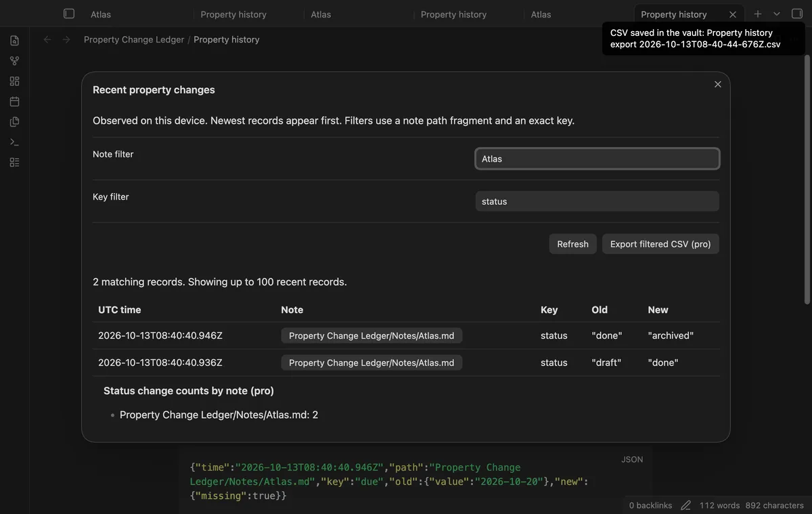Open today's daily note calendar icon

click(x=14, y=101)
